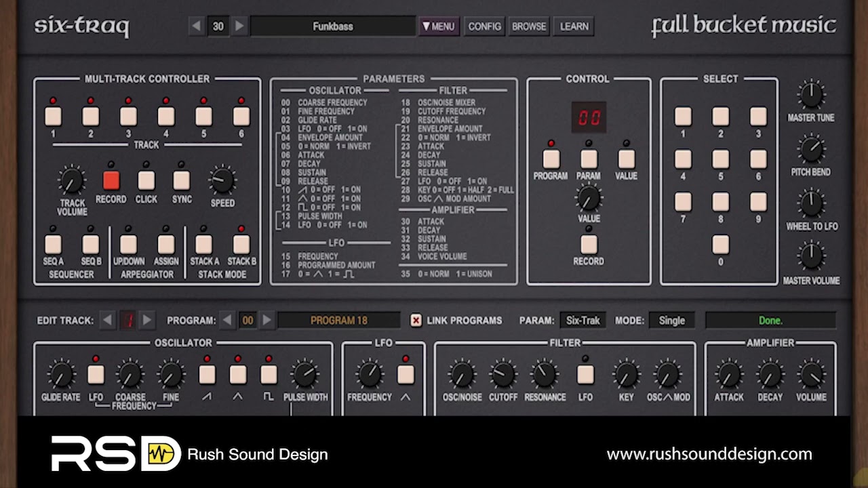Click the oscillator Glide Rate knob
Viewport: 868px width, 488px height.
(61, 375)
